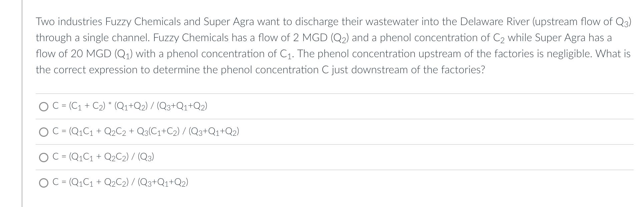Click the first answer formula text
This screenshot has height=207, width=644.
pyautogui.click(x=130, y=107)
